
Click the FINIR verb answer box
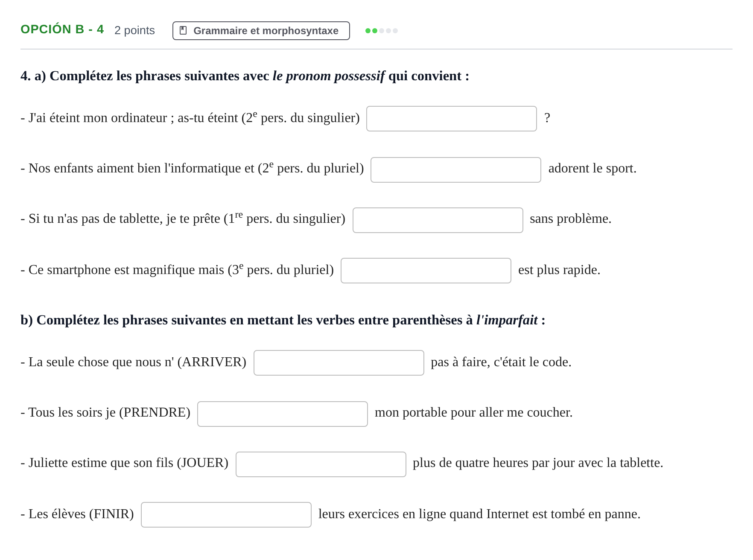click(226, 515)
